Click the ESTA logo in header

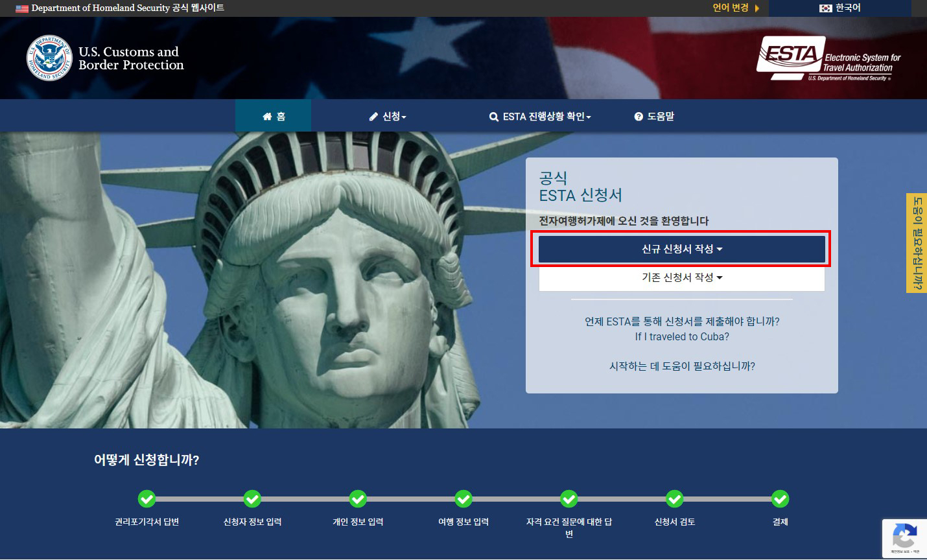coord(829,58)
